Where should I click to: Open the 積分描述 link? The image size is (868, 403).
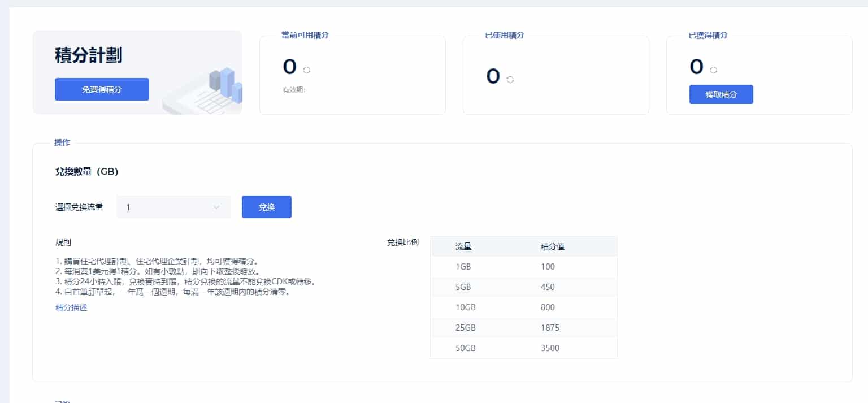pos(71,308)
